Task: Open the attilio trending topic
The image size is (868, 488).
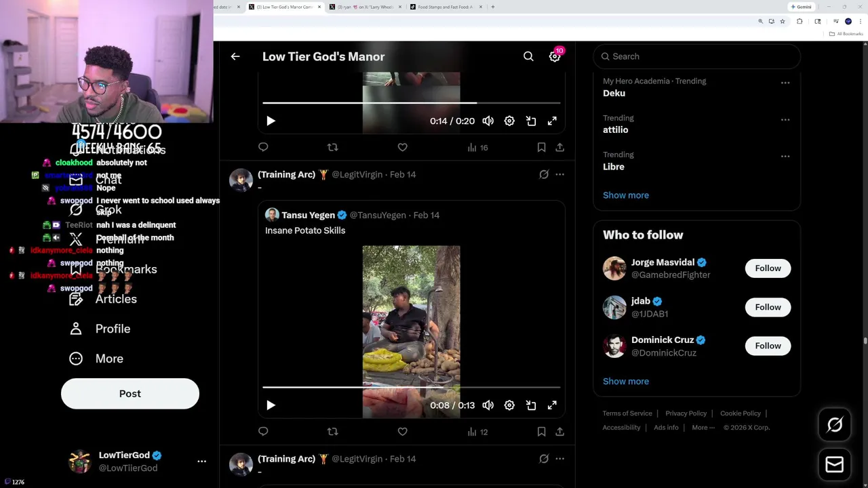Action: coord(615,129)
